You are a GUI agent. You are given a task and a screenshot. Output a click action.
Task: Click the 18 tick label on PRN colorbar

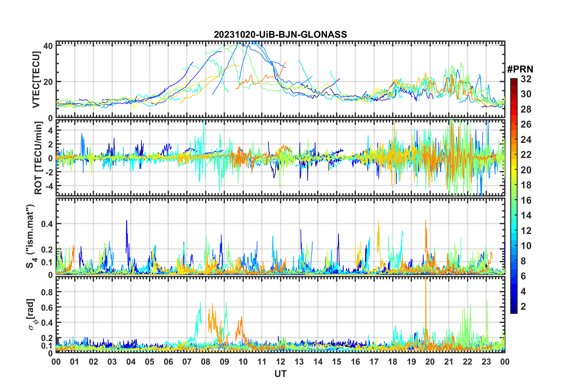[526, 185]
